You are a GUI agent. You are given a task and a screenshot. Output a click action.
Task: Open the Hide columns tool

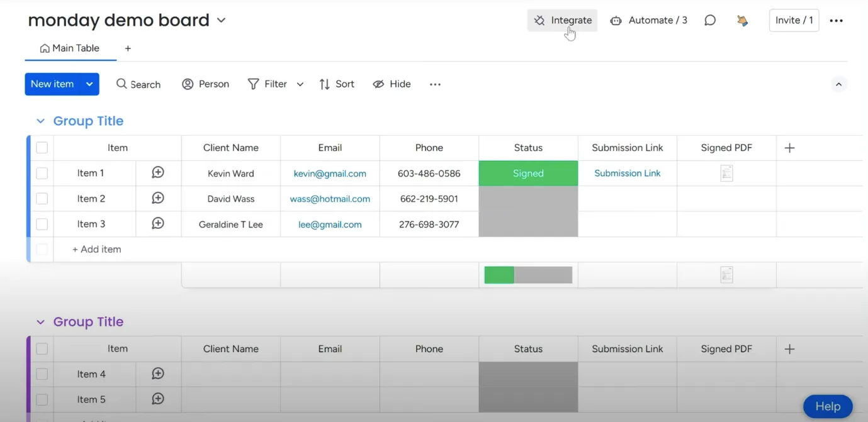392,84
